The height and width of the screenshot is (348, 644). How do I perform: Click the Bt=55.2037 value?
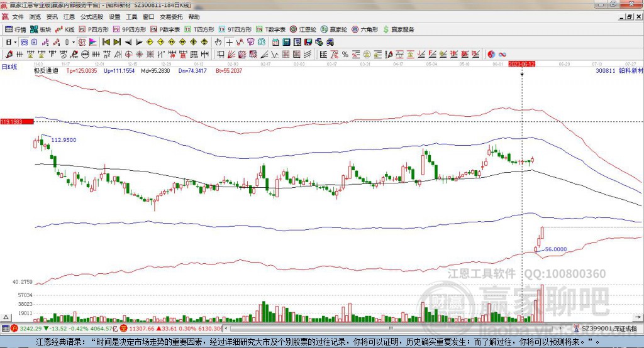229,70
